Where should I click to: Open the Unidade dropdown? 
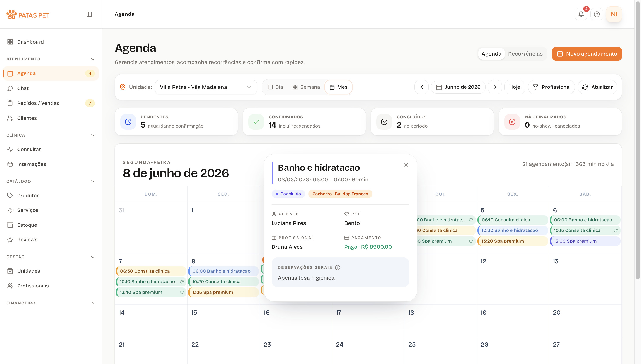[206, 87]
